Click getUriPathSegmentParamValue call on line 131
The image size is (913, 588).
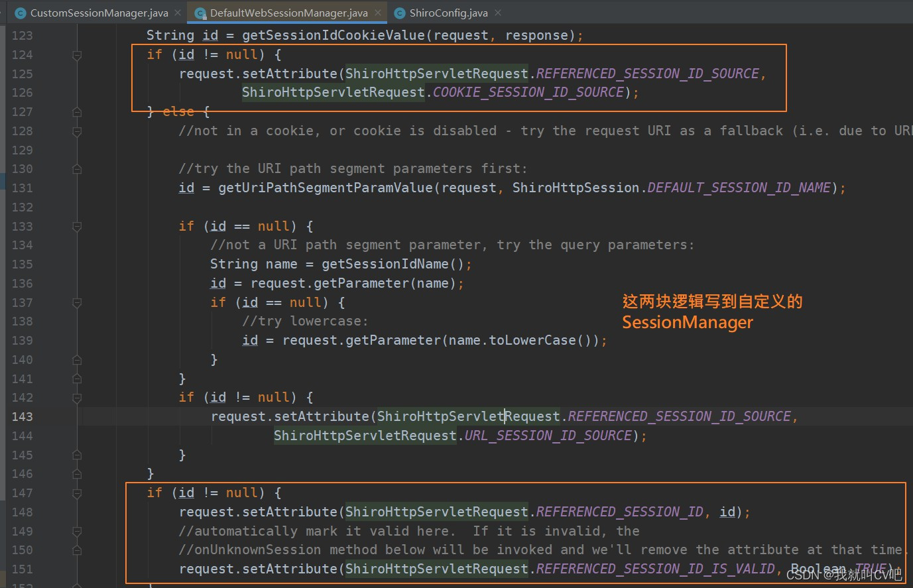pyautogui.click(x=326, y=188)
